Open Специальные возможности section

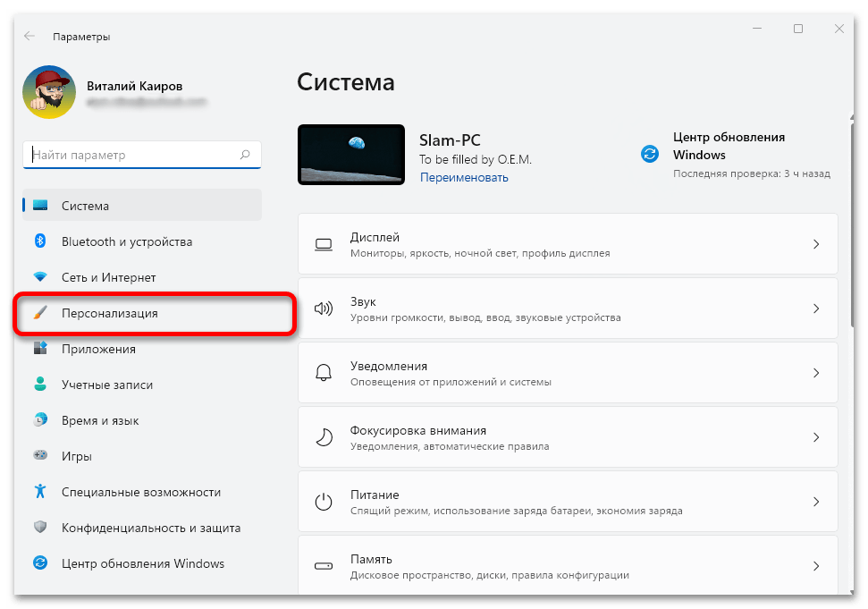click(142, 492)
